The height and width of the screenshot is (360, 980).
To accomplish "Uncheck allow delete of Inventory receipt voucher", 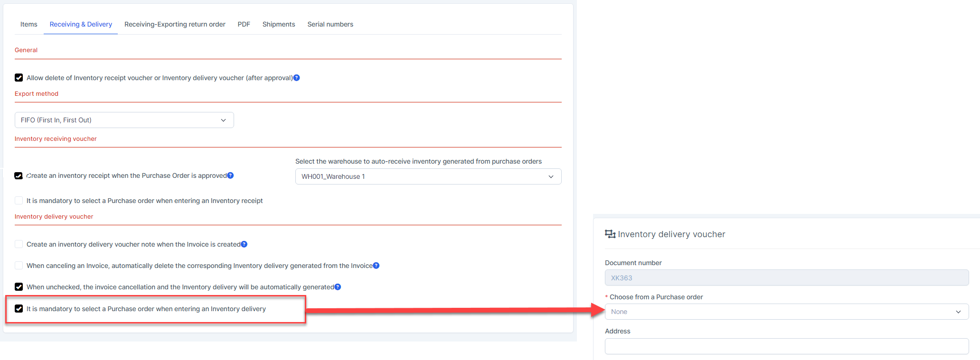I will [19, 78].
